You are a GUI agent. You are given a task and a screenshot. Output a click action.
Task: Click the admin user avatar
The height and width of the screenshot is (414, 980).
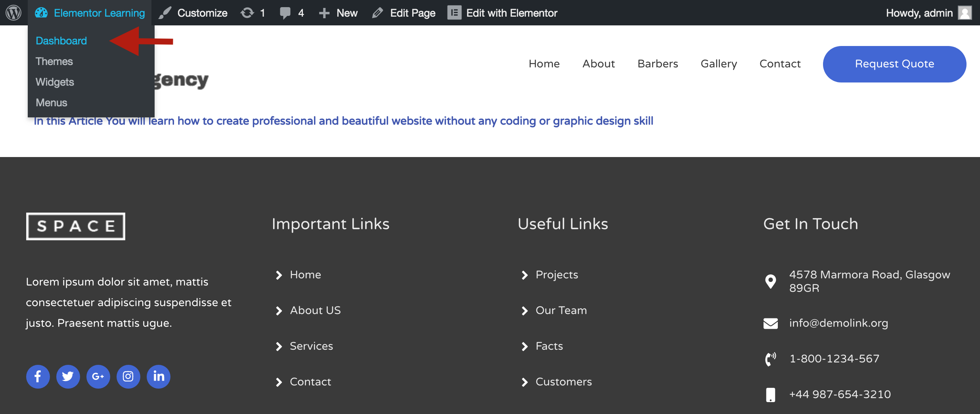[x=965, y=13]
